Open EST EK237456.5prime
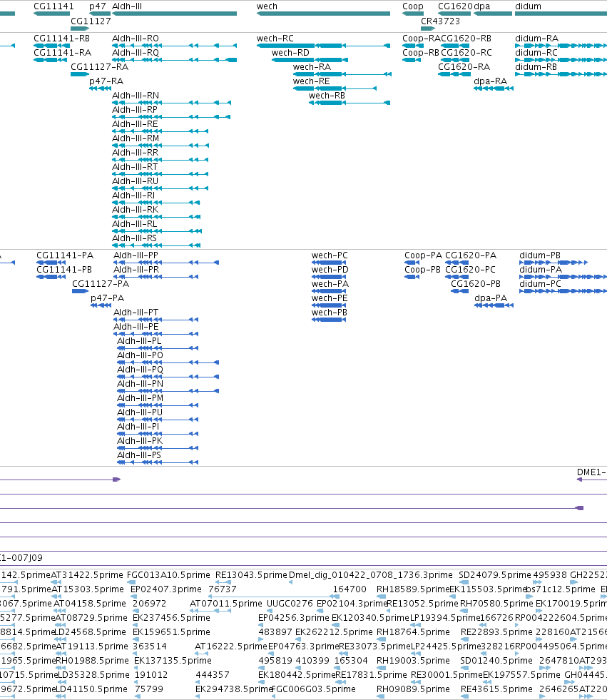This screenshot has width=607, height=700. click(171, 618)
